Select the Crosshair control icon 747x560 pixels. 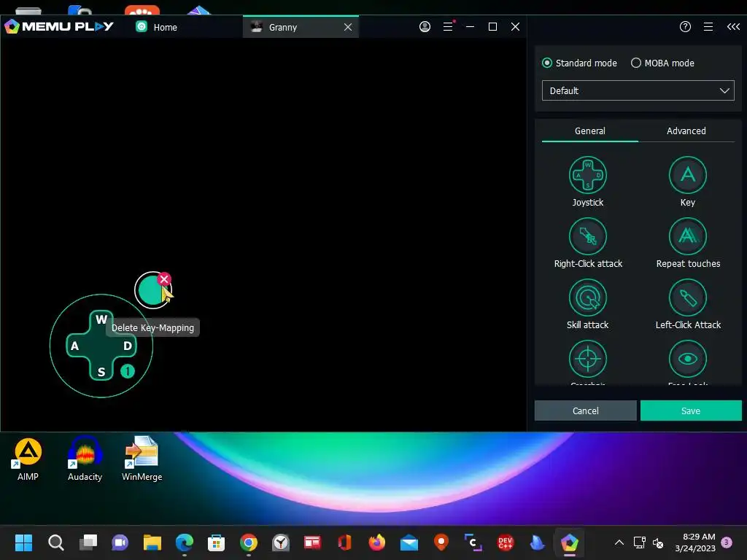click(x=587, y=359)
